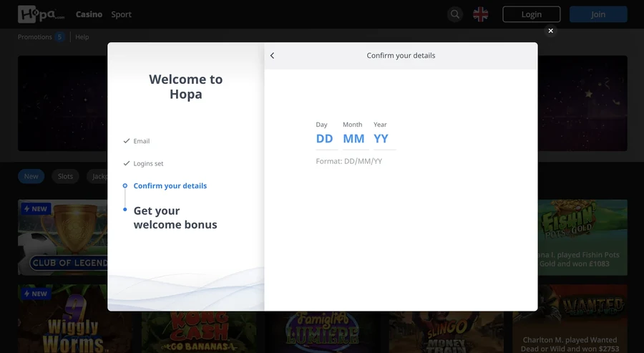Select the New games tab
Screen dimensions: 644x353
click(x=31, y=176)
